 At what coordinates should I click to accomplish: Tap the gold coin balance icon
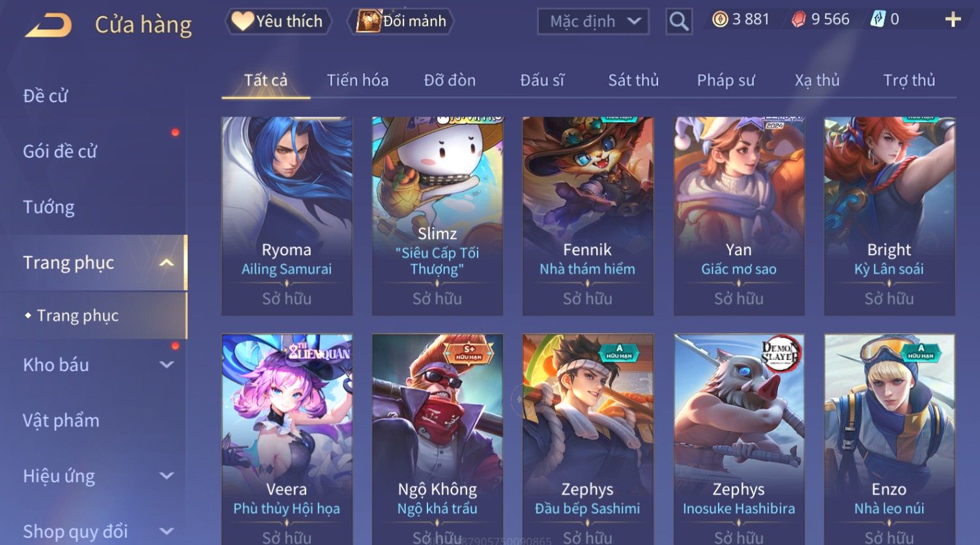click(x=720, y=20)
